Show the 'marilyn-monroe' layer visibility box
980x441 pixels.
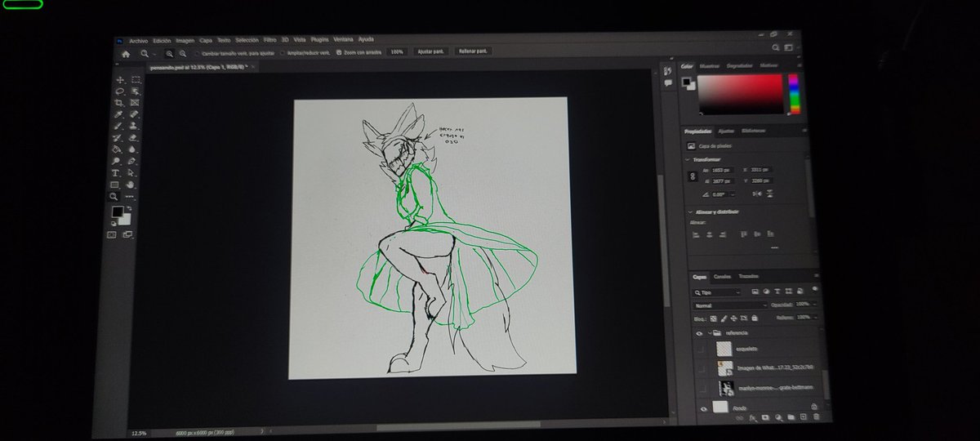point(702,388)
